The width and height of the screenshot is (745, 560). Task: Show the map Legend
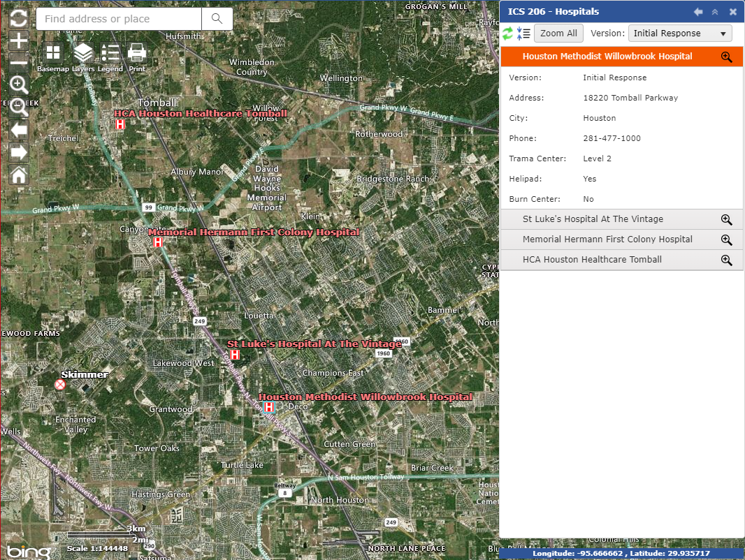pyautogui.click(x=110, y=52)
